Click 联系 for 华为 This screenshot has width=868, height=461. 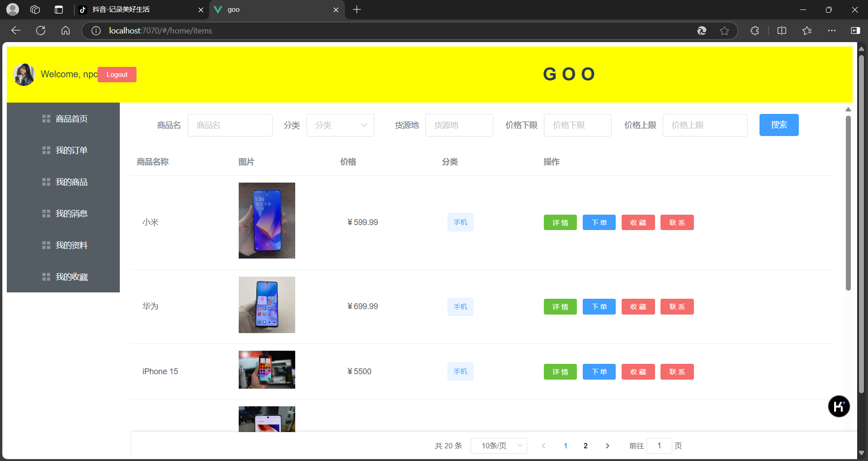[x=677, y=307]
